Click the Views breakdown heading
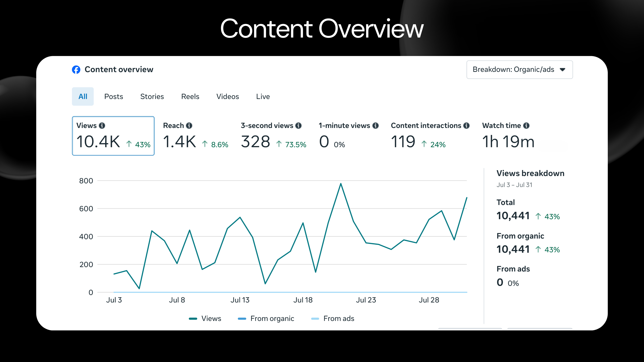Screen dimensions: 644x362 click(531, 173)
